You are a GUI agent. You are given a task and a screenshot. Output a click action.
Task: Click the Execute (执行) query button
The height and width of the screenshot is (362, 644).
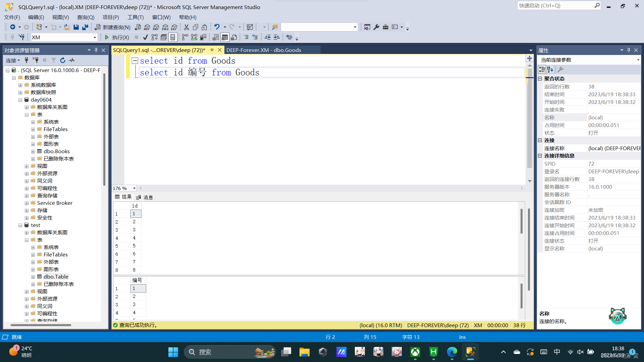[117, 37]
